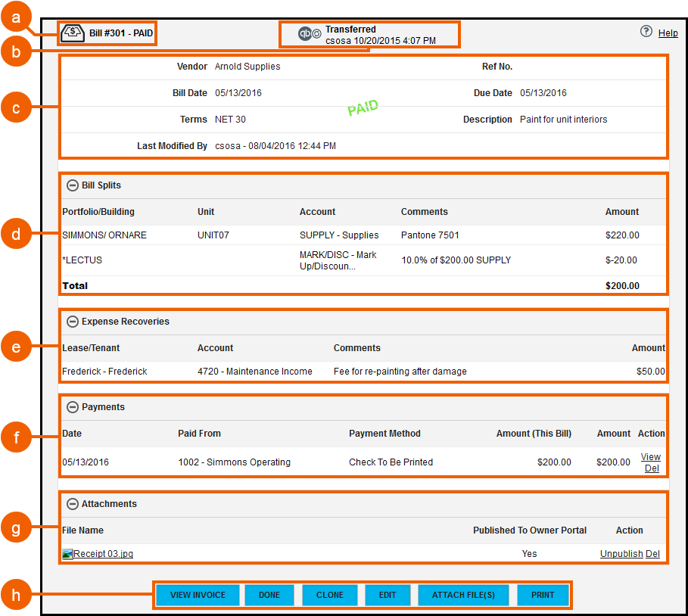Click the $220.00 supplies amount
The height and width of the screenshot is (616, 688).
622,235
